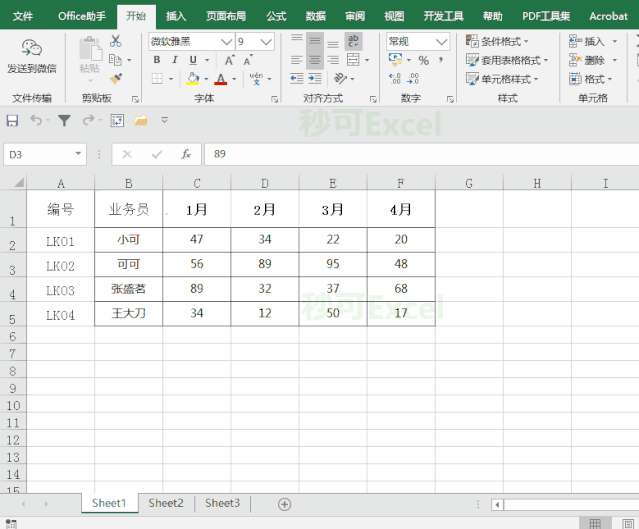Image resolution: width=639 pixels, height=529 pixels.
Task: Expand the Name Box dropdown arrow
Action: click(x=78, y=154)
